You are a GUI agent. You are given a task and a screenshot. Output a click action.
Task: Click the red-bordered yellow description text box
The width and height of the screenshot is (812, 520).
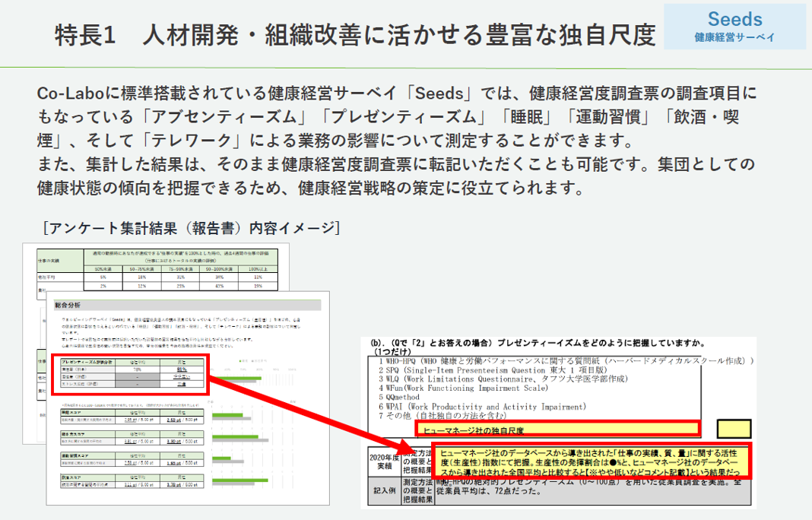[x=592, y=461]
